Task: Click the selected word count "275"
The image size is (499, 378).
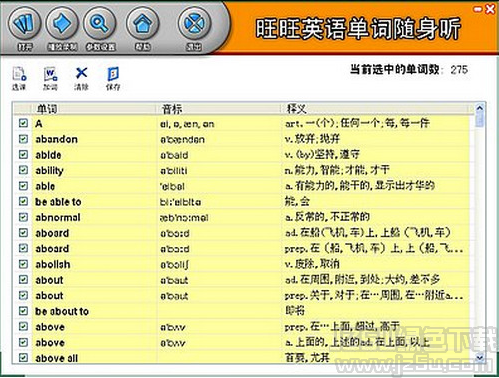Action: 459,70
